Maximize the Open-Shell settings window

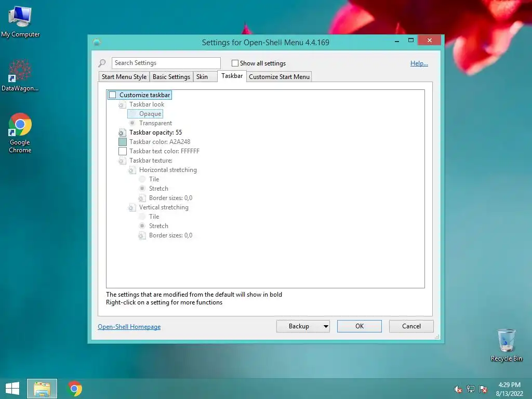[x=411, y=41]
